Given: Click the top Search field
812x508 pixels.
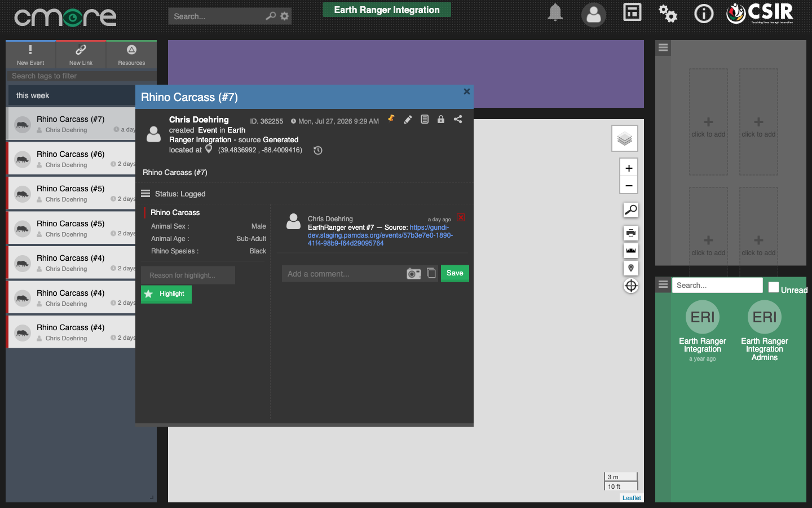Looking at the screenshot, I should pyautogui.click(x=216, y=16).
